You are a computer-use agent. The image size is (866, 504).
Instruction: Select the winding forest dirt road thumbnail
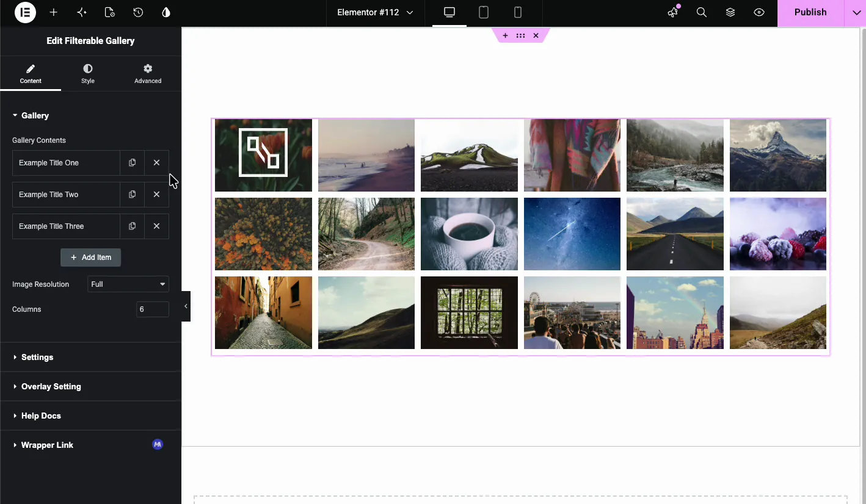coord(366,234)
